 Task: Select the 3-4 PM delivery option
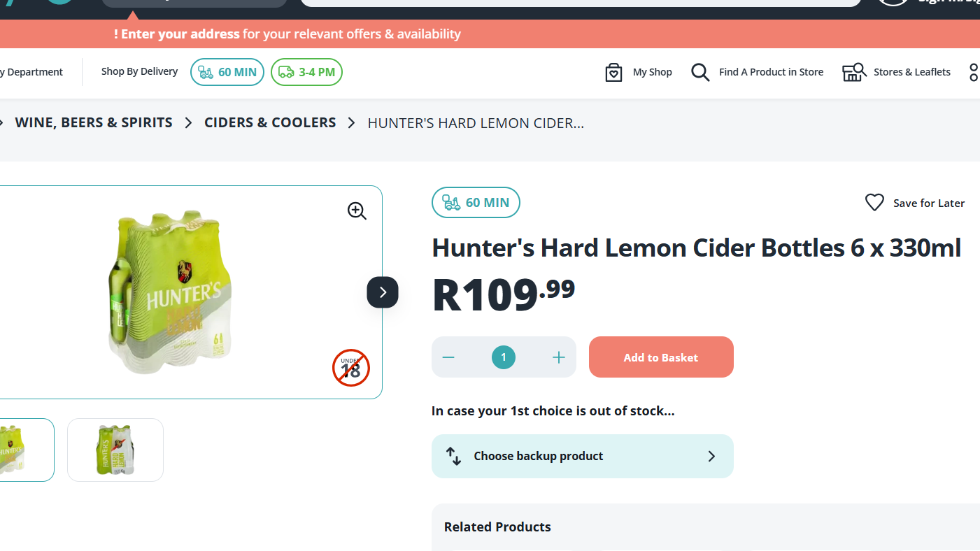(306, 72)
